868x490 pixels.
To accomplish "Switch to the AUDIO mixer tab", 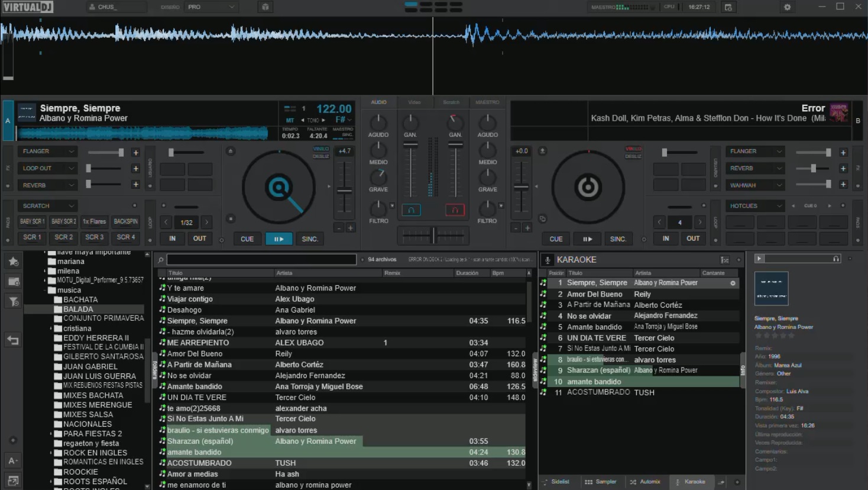I will click(378, 102).
